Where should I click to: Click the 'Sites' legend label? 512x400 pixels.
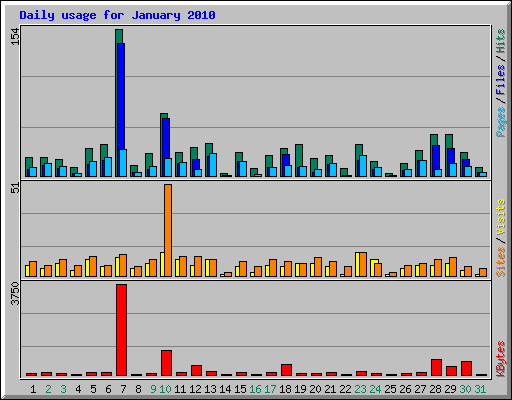click(x=501, y=262)
